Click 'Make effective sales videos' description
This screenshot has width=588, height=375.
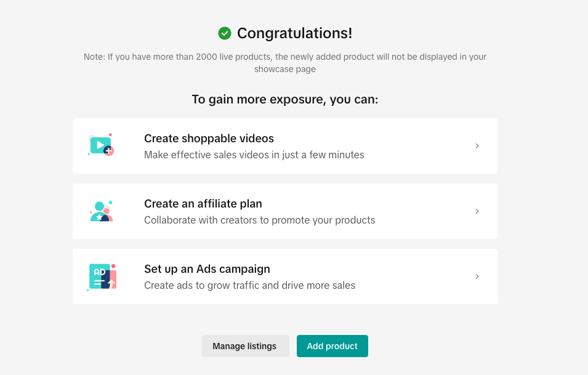pyautogui.click(x=254, y=155)
